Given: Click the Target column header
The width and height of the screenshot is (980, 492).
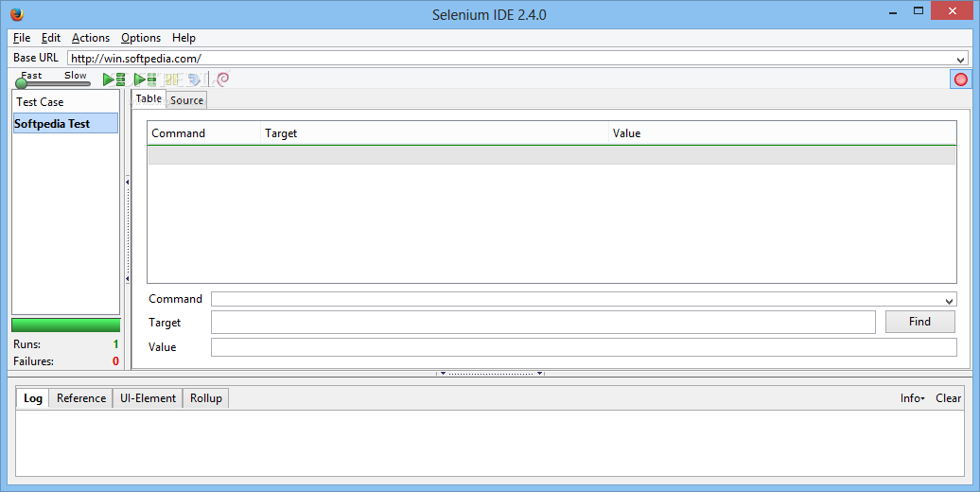Looking at the screenshot, I should (434, 133).
